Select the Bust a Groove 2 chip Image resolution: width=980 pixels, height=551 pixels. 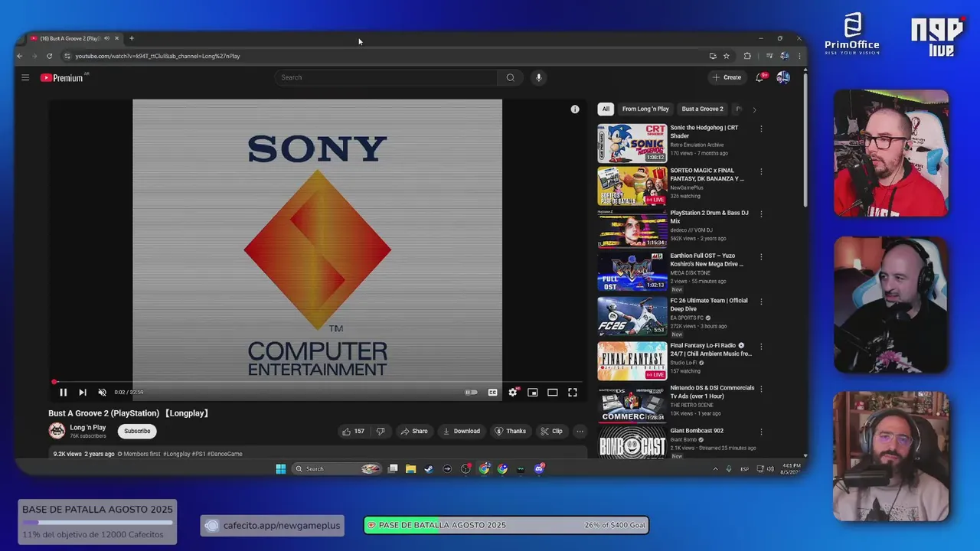coord(702,109)
